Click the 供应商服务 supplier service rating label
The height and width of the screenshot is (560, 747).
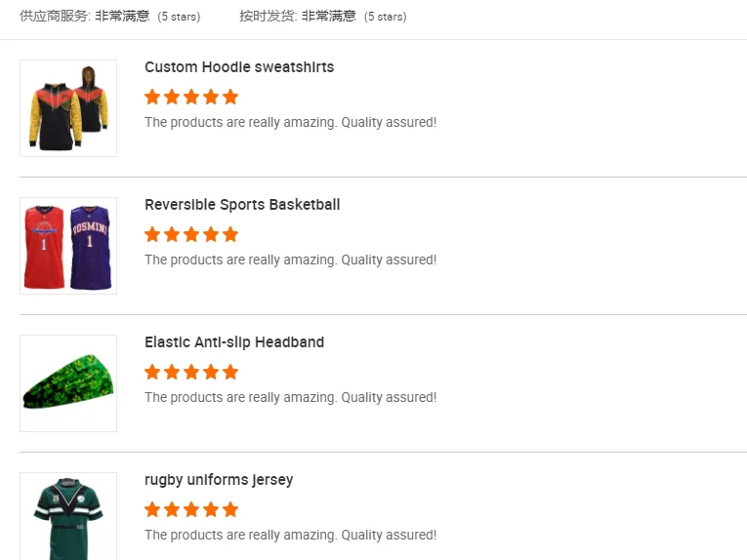pyautogui.click(x=55, y=16)
